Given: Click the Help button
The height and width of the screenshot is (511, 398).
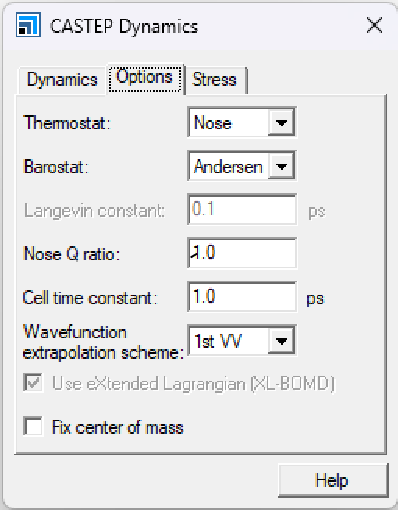Looking at the screenshot, I should [x=333, y=480].
